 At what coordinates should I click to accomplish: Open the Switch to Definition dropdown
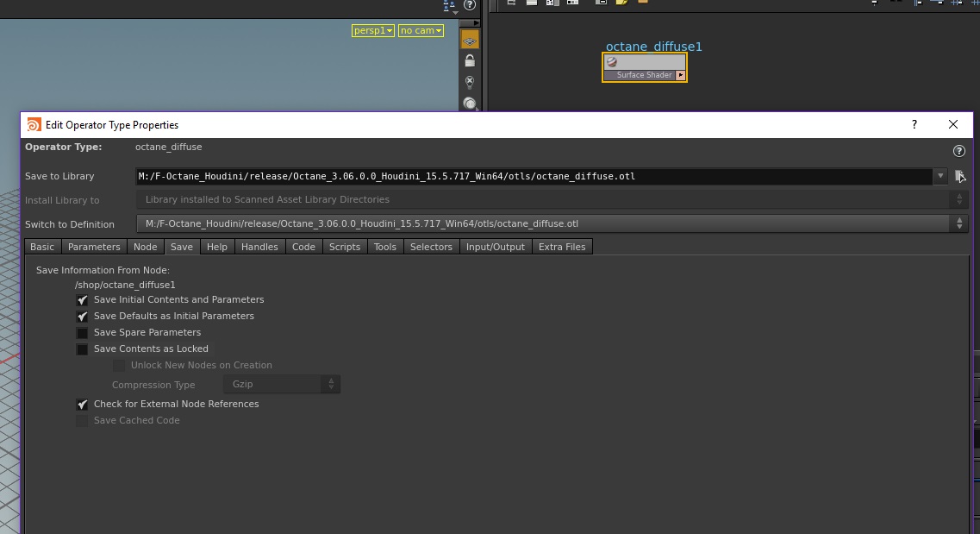tap(552, 223)
